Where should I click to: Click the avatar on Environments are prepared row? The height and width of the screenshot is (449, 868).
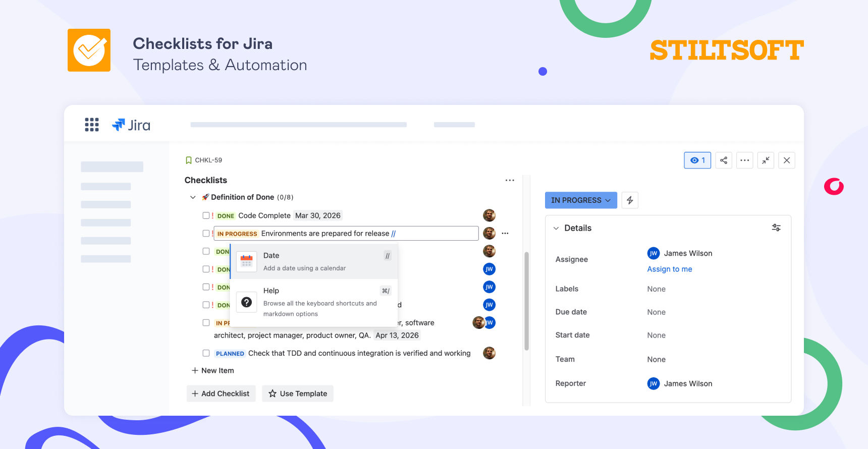click(489, 233)
